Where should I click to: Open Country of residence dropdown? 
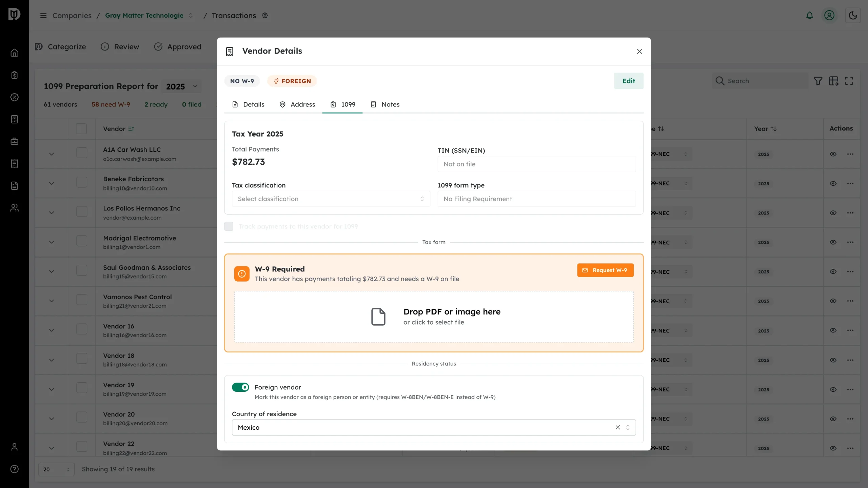click(x=434, y=427)
